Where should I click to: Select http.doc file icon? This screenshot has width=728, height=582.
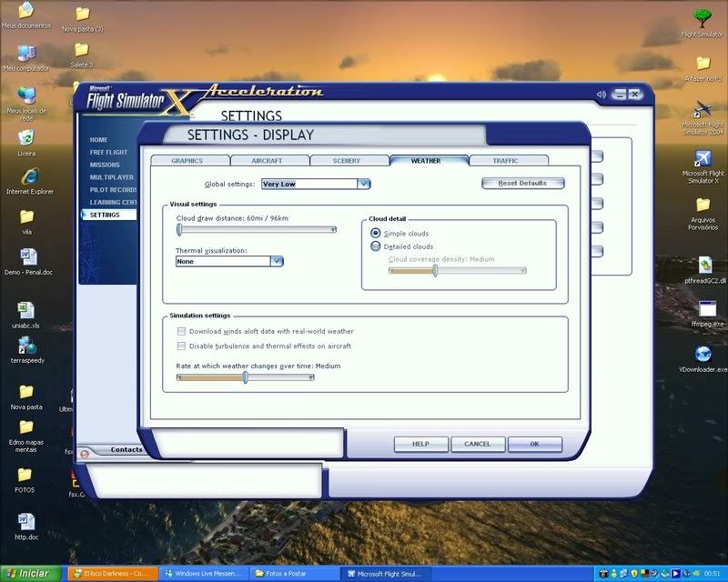tap(26, 522)
